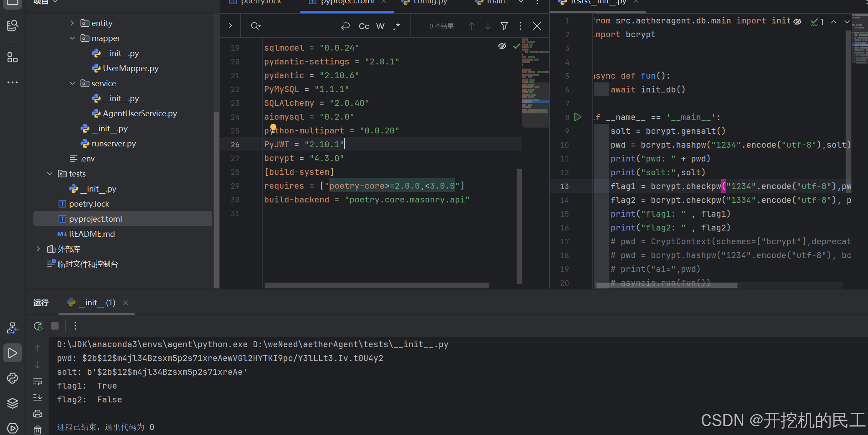
Task: Toggle match case in the search bar
Action: point(363,26)
